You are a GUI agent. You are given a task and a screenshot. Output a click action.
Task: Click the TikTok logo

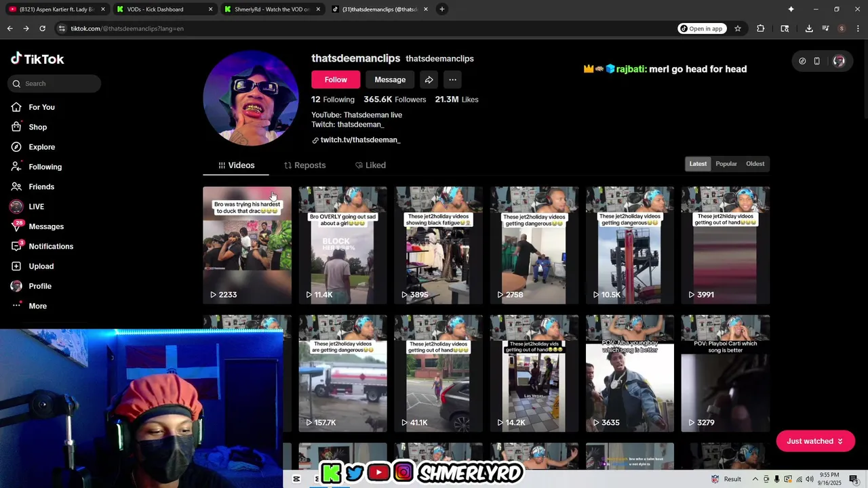(37, 59)
